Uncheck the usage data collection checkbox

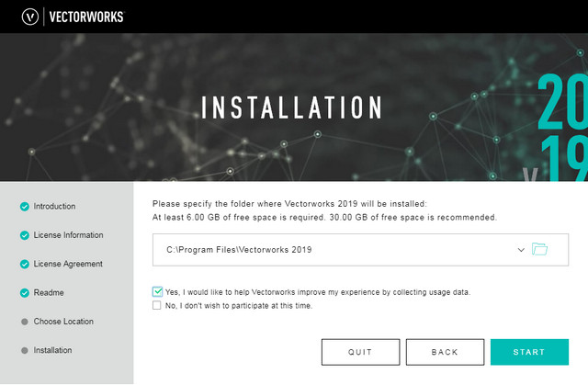pos(157,291)
